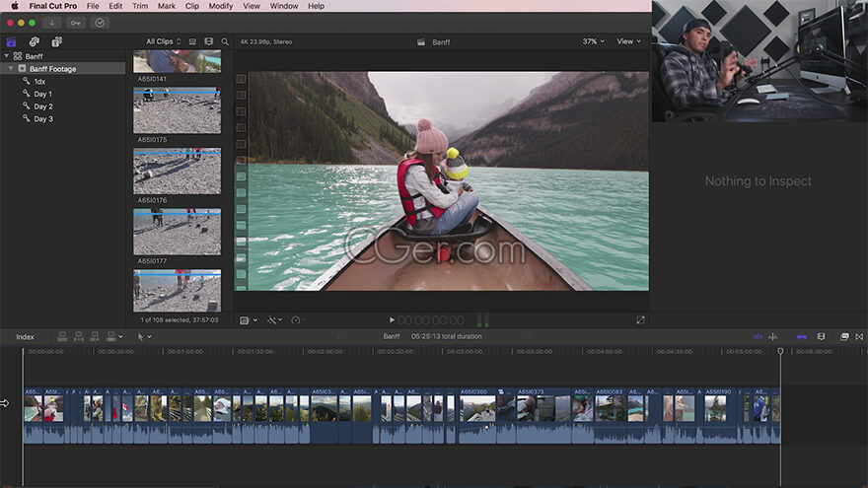Select the 1dx keyword collection
The height and width of the screenshot is (488, 868).
tap(39, 81)
